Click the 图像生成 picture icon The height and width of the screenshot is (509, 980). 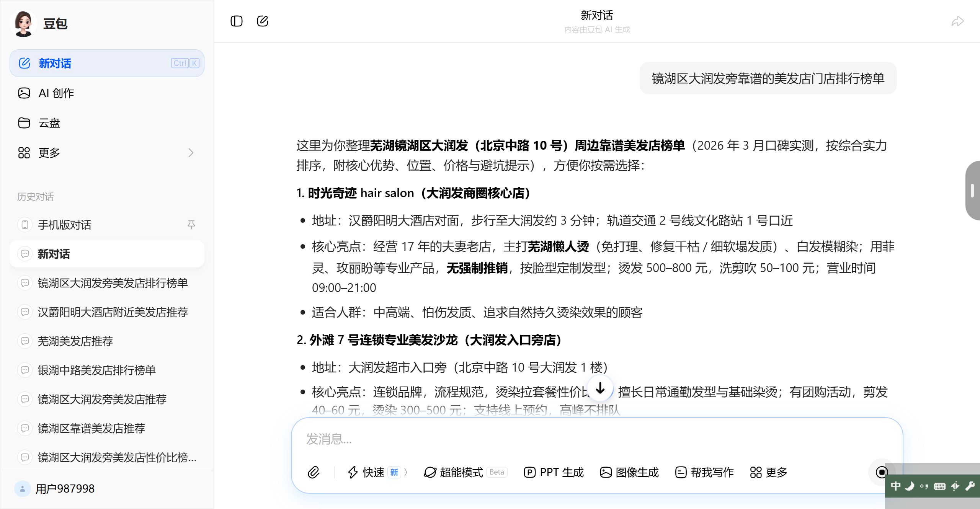pos(606,472)
